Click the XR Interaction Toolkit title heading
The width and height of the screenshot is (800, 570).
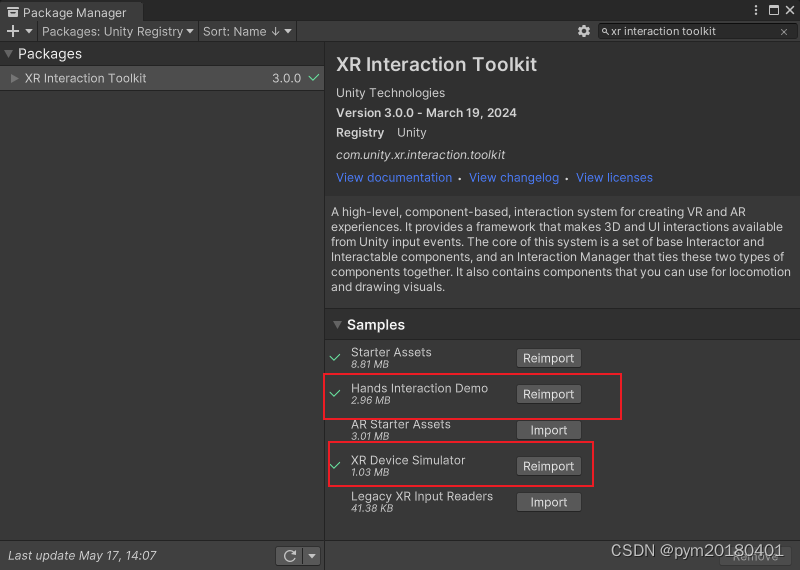point(436,65)
